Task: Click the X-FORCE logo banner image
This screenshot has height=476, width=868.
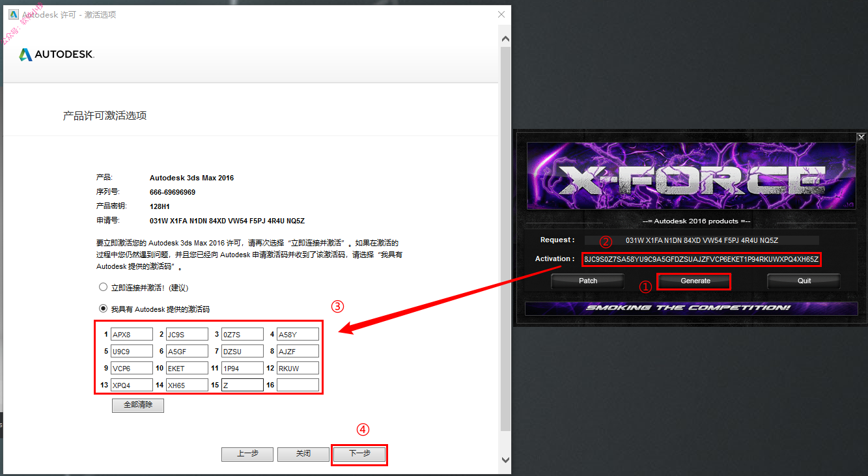Action: [691, 176]
